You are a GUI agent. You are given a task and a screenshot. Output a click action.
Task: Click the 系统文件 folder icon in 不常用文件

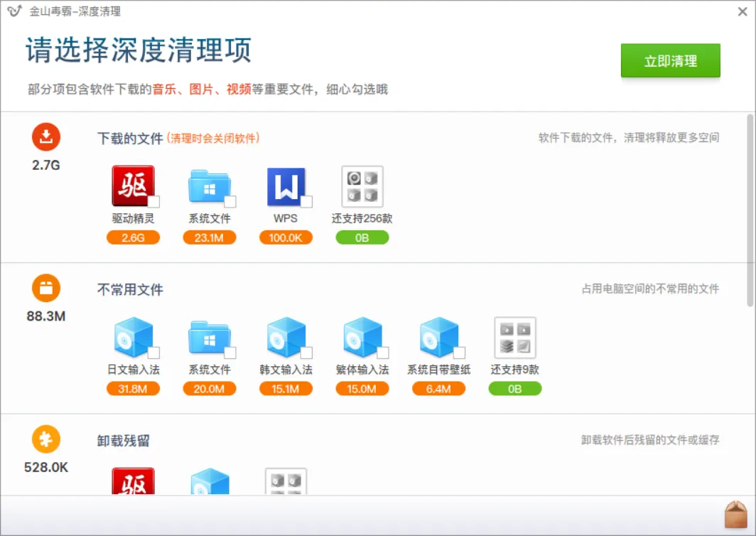tap(209, 337)
